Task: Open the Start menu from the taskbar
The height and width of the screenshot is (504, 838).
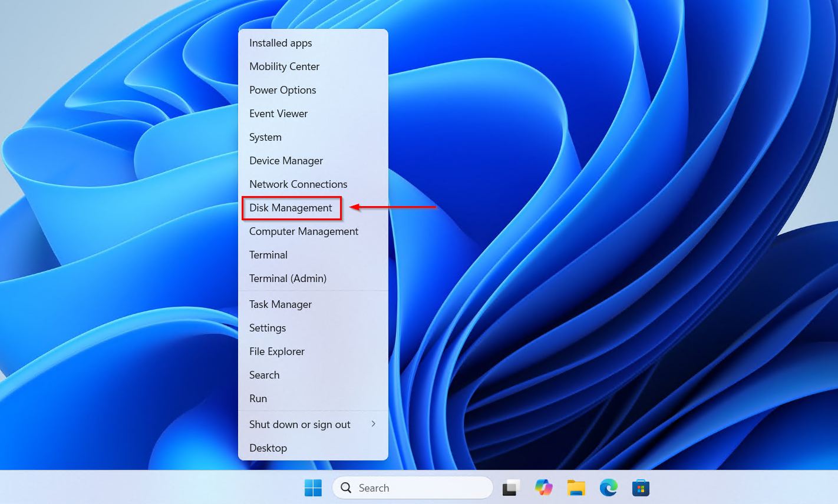Action: click(312, 488)
